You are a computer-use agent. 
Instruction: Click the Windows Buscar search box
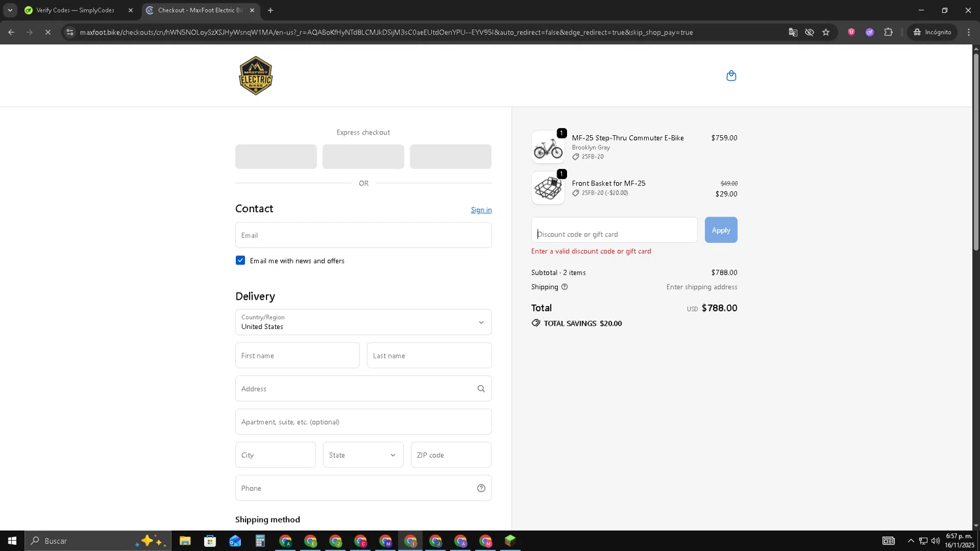(x=98, y=541)
